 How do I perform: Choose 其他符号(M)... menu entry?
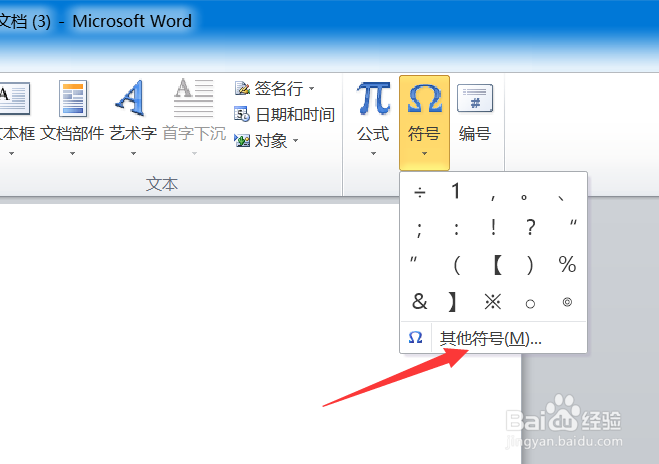493,338
